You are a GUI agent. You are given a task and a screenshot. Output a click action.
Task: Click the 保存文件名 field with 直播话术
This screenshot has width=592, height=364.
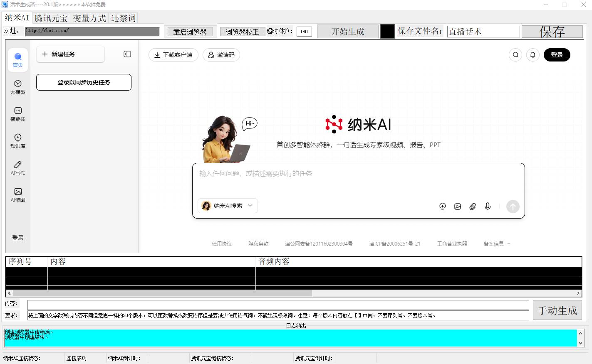(483, 32)
